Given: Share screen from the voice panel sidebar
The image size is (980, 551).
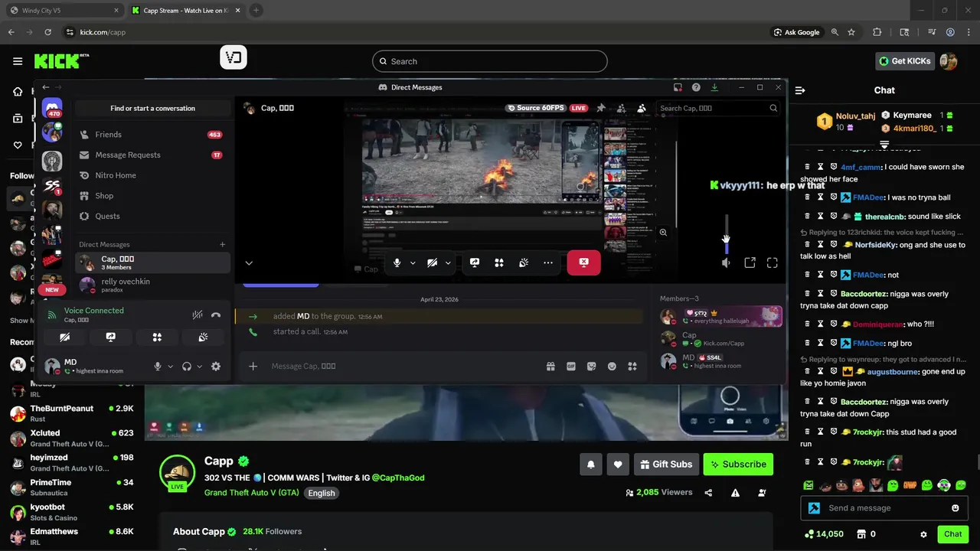Looking at the screenshot, I should coord(110,337).
